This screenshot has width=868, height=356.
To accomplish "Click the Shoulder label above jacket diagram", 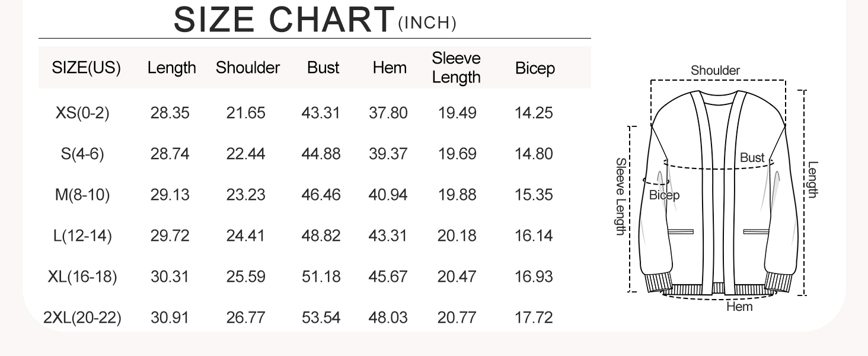I will click(715, 71).
